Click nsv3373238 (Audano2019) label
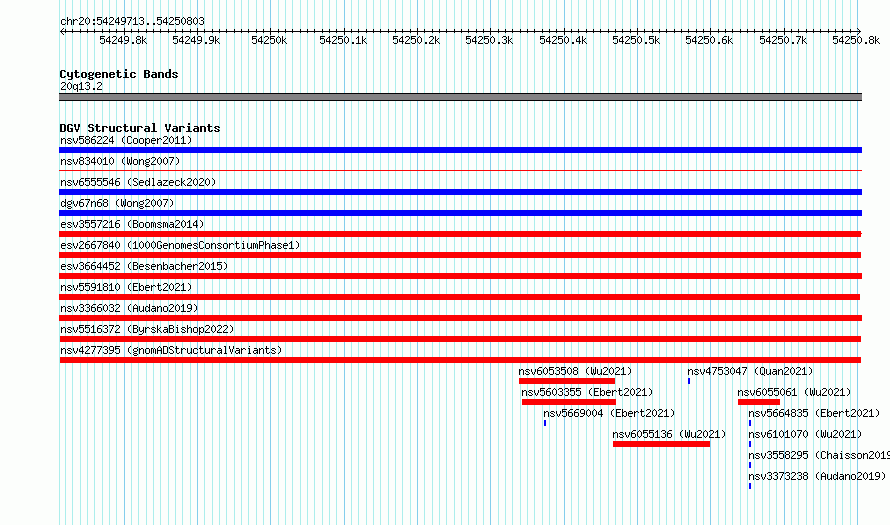 (817, 476)
